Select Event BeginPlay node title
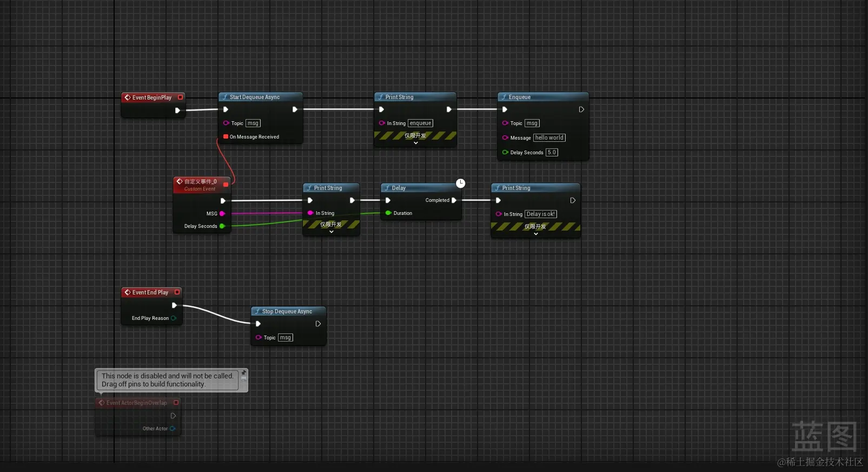This screenshot has height=472, width=868. 152,97
